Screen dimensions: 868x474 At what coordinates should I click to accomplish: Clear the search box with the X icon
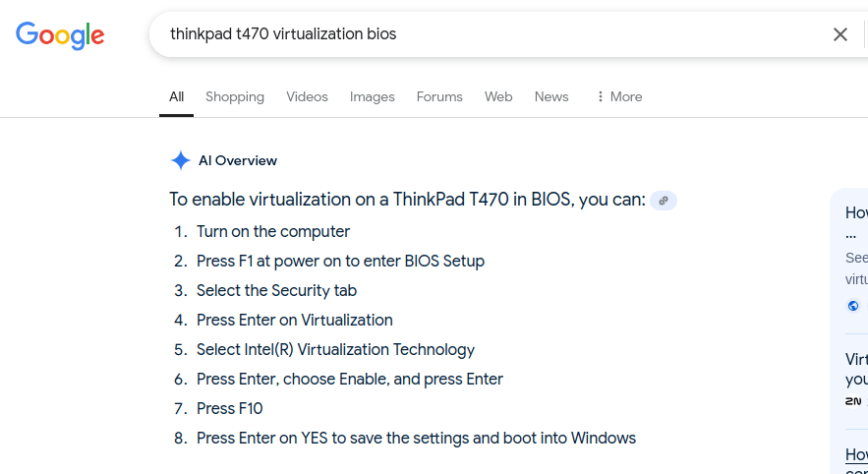pos(839,34)
